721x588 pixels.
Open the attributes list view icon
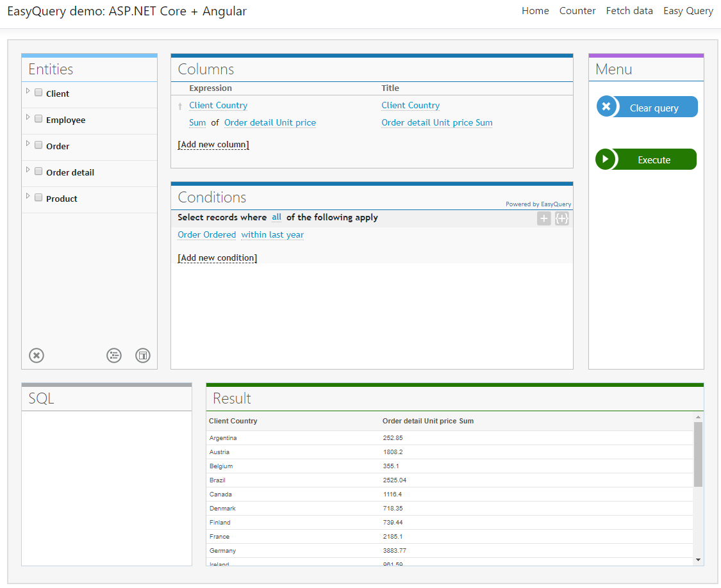(x=114, y=355)
